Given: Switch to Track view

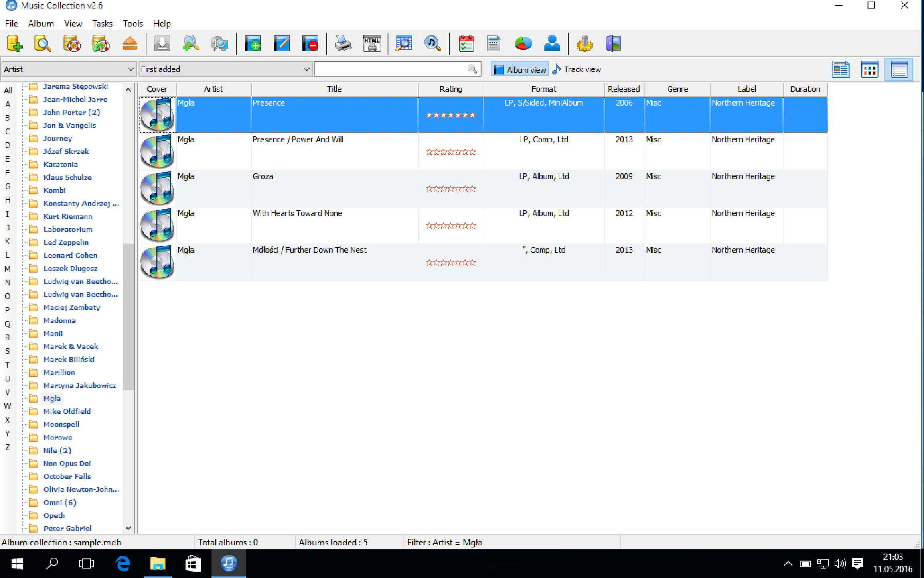Looking at the screenshot, I should pyautogui.click(x=577, y=69).
